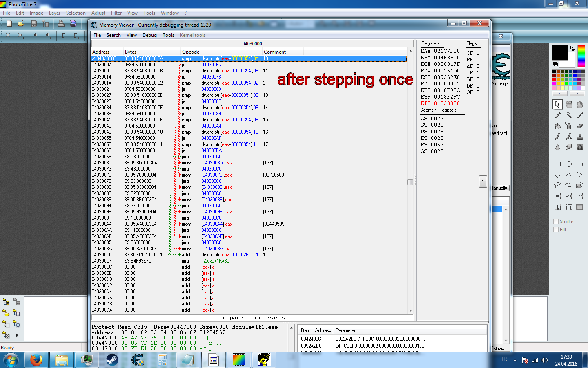Click the Kernel tools menu item

coord(192,35)
